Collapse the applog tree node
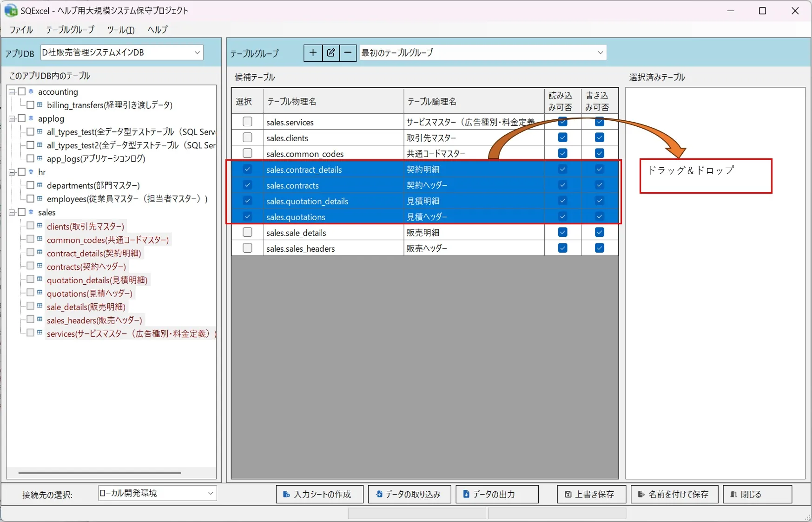 coord(12,119)
